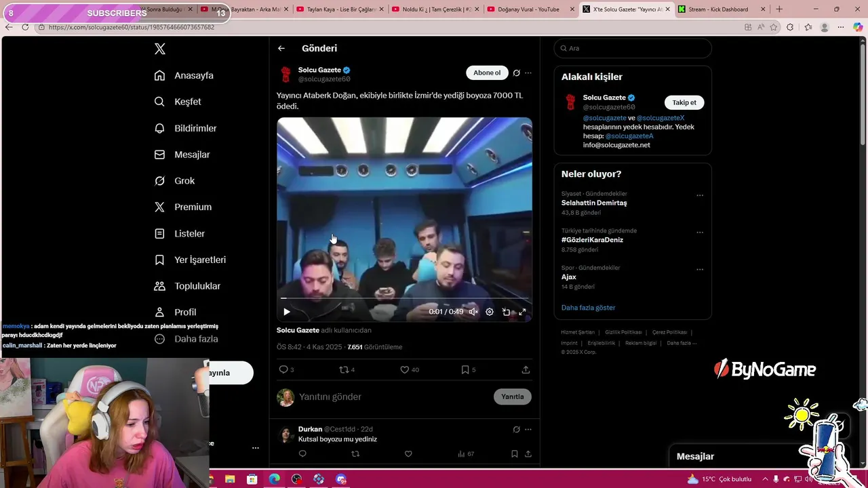868x488 pixels.
Task: Click the X logo in the sidebar
Action: (160, 49)
